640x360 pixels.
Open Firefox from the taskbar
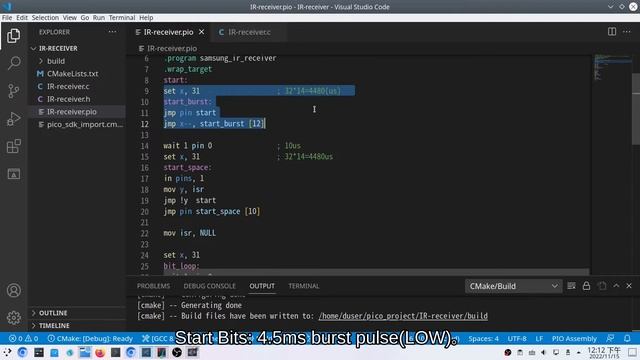click(x=100, y=352)
